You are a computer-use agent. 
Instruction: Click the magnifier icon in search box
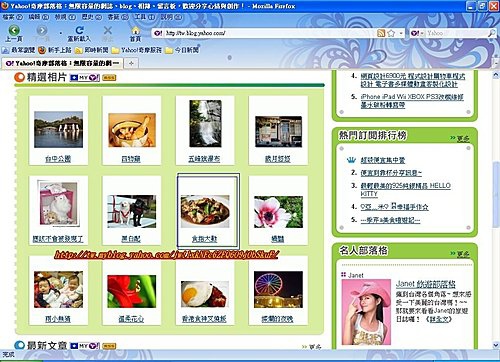click(x=492, y=33)
